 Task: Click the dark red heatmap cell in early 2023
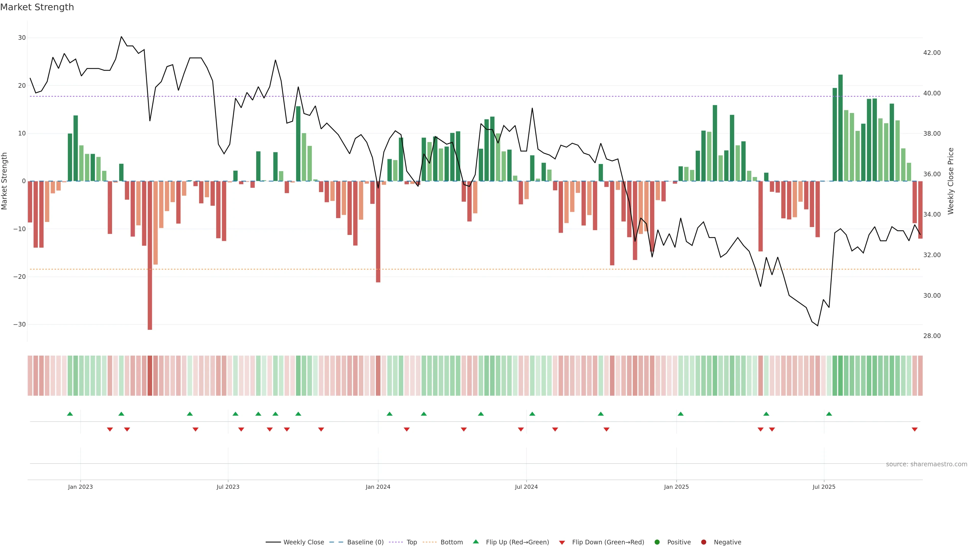click(150, 376)
